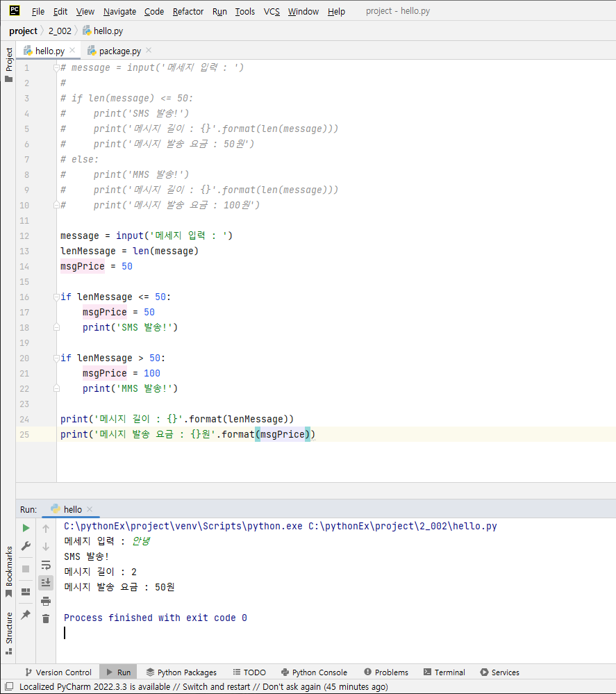The width and height of the screenshot is (616, 694).
Task: Click the Restore Layout icon in Run panel
Action: click(26, 592)
